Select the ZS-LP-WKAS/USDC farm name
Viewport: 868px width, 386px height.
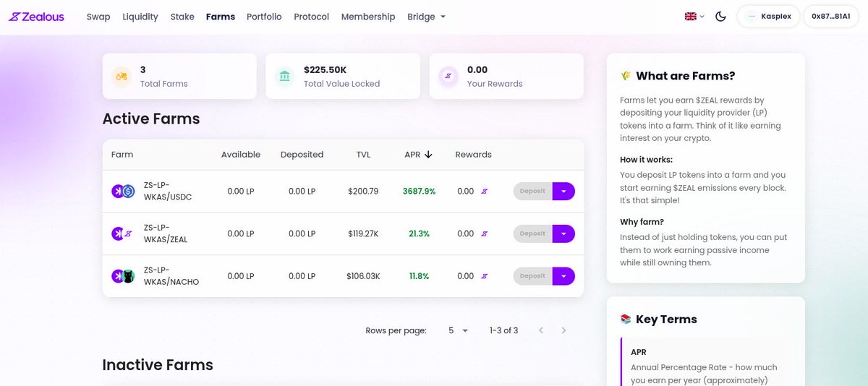pyautogui.click(x=168, y=192)
